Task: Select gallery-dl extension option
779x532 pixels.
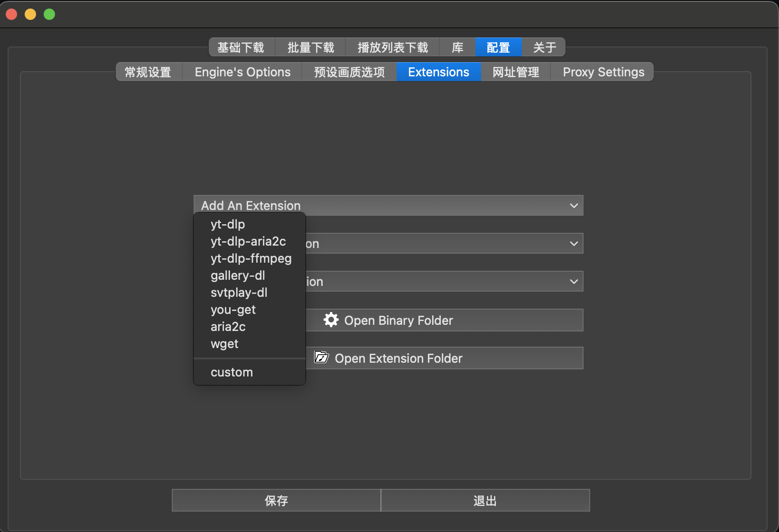Action: (x=238, y=275)
